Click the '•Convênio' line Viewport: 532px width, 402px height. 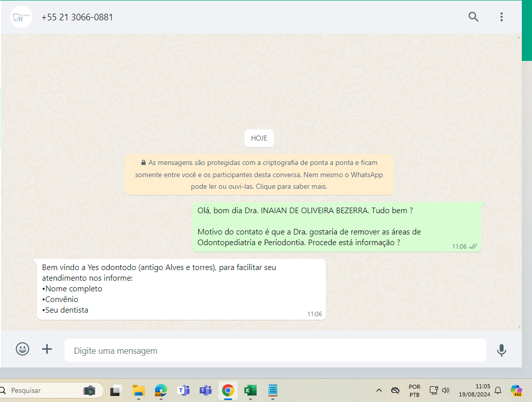[60, 299]
